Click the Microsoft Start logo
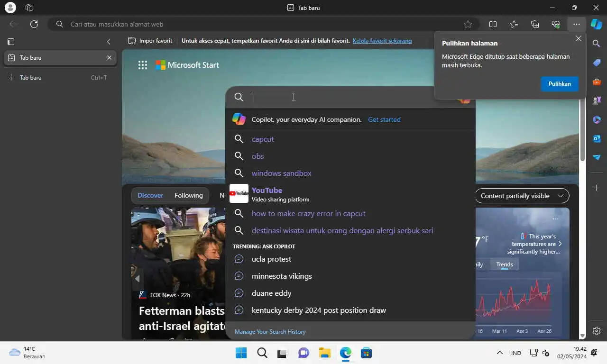This screenshot has height=364, width=607. pyautogui.click(x=187, y=65)
